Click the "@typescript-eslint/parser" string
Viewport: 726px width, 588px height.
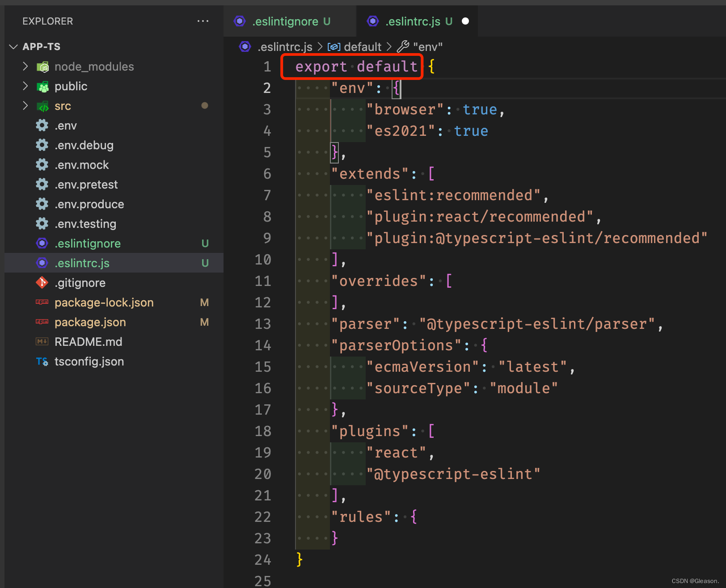[x=537, y=324]
